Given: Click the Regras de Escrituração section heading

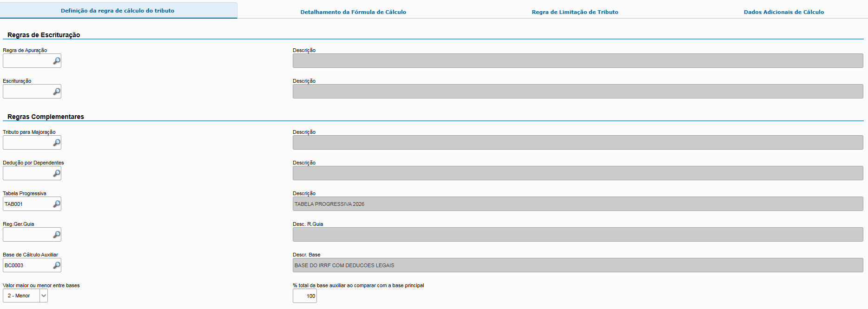Looking at the screenshot, I should coord(44,35).
